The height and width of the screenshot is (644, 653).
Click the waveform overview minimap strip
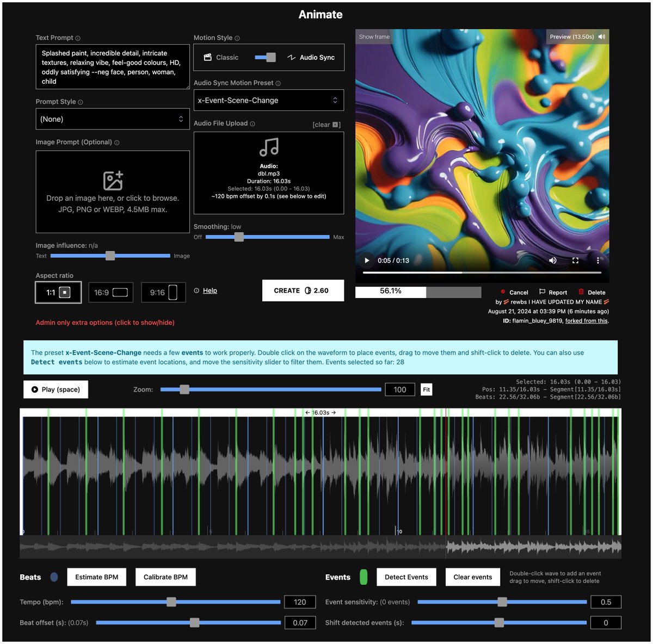pos(321,547)
